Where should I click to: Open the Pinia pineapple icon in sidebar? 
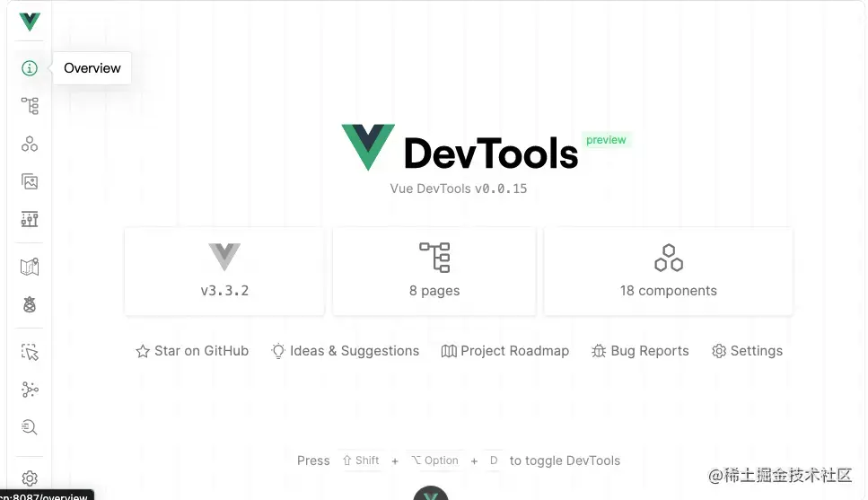coord(30,304)
